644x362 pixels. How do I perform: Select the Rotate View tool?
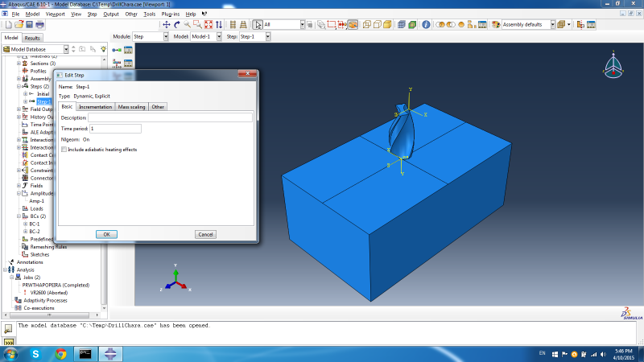click(x=177, y=25)
